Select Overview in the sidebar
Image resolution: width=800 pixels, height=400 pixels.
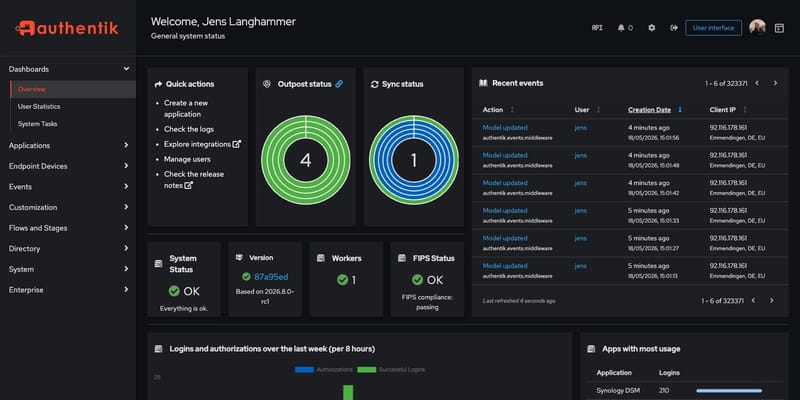[73, 89]
